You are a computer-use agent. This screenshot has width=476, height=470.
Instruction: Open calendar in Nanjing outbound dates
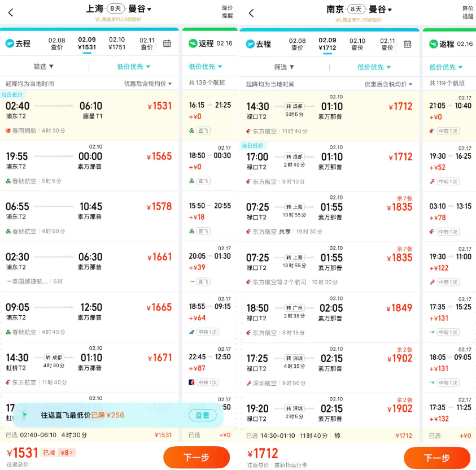click(407, 44)
